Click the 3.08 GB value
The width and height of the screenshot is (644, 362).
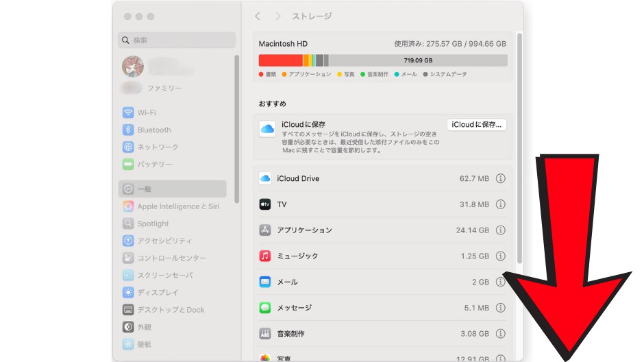click(475, 334)
